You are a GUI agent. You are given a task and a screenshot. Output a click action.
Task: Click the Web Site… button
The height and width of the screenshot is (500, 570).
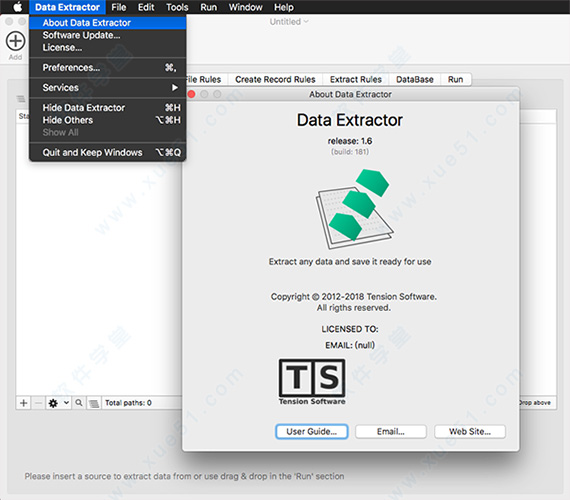point(470,432)
